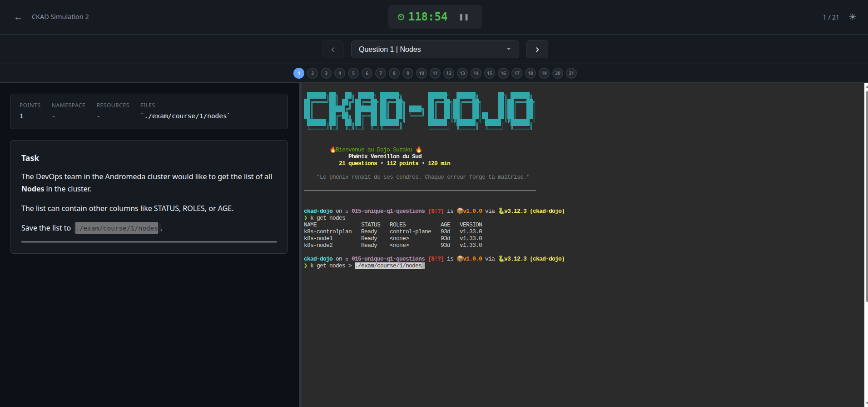This screenshot has height=407, width=868.
Task: Go to previous question with left chevron
Action: (x=333, y=49)
